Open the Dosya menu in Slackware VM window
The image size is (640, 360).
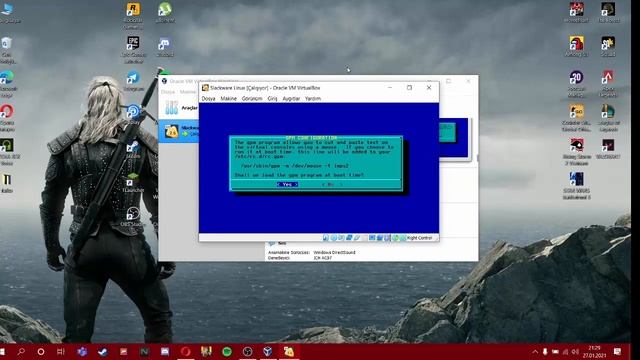pos(208,99)
